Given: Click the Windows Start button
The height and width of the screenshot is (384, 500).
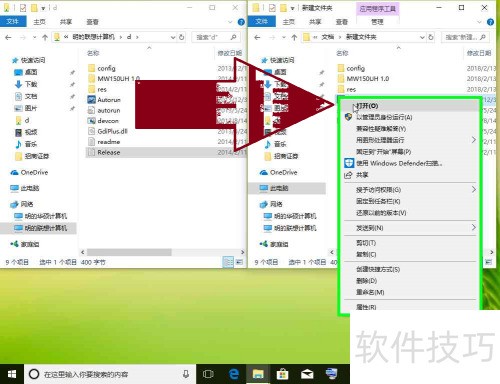Looking at the screenshot, I should click(12, 374).
